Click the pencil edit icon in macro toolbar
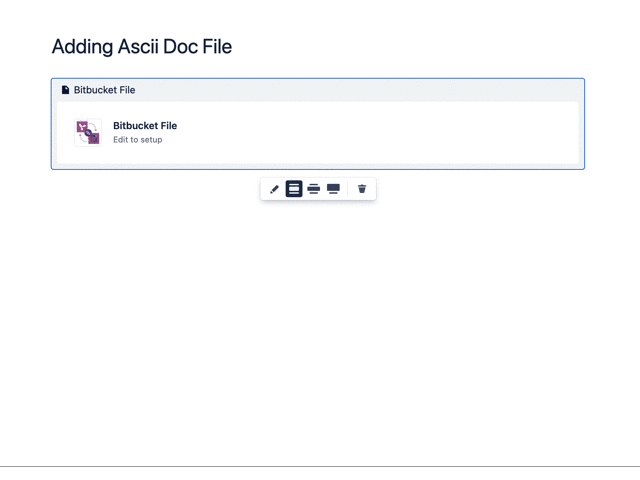This screenshot has height=480, width=640. click(275, 189)
